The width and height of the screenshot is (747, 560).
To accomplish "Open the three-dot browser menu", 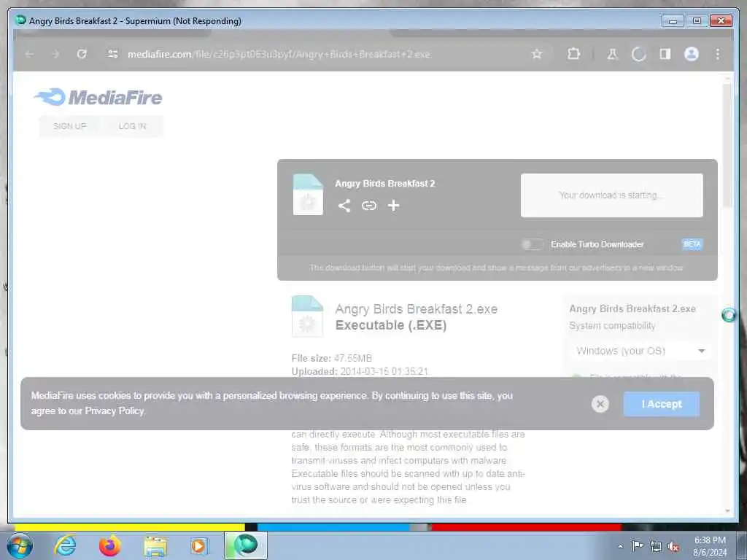I will (x=718, y=54).
